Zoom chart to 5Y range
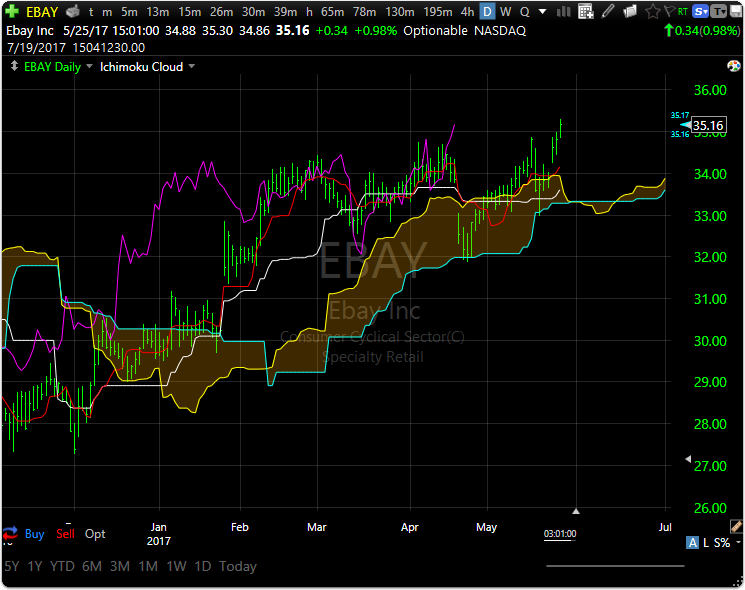The image size is (745, 590). pos(12,566)
